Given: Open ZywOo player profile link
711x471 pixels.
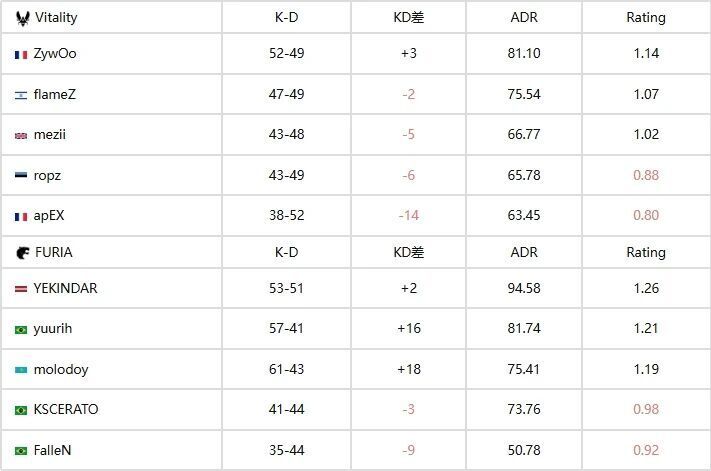Looking at the screenshot, I should (54, 54).
